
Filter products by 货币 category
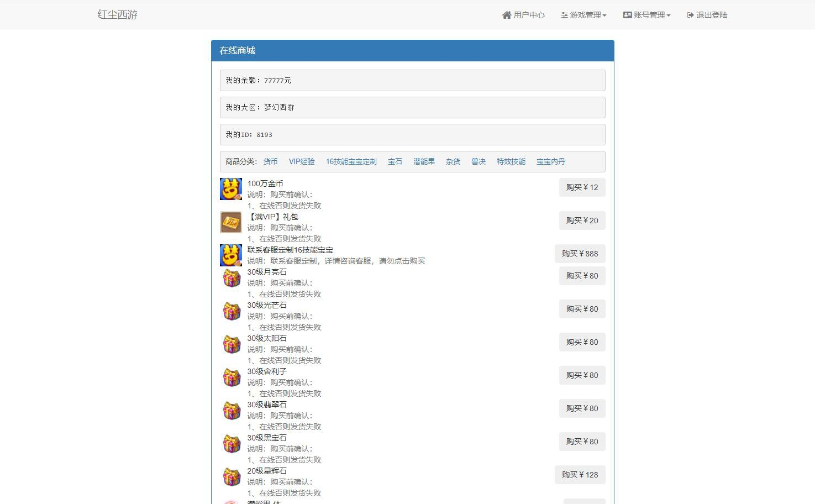pyautogui.click(x=271, y=161)
